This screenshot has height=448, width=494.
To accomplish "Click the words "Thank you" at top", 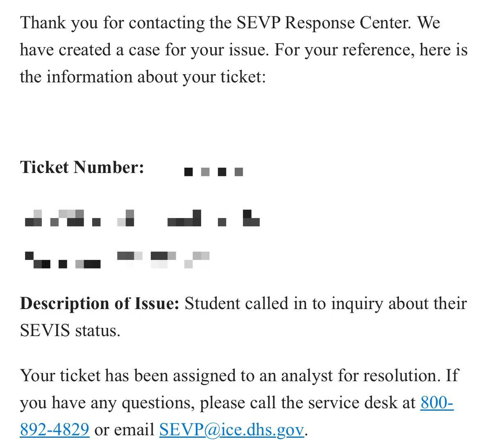I will click(59, 23).
